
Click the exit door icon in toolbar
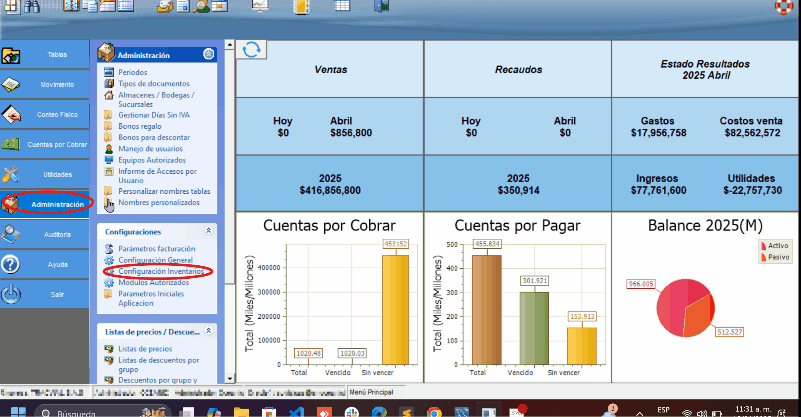[x=381, y=7]
